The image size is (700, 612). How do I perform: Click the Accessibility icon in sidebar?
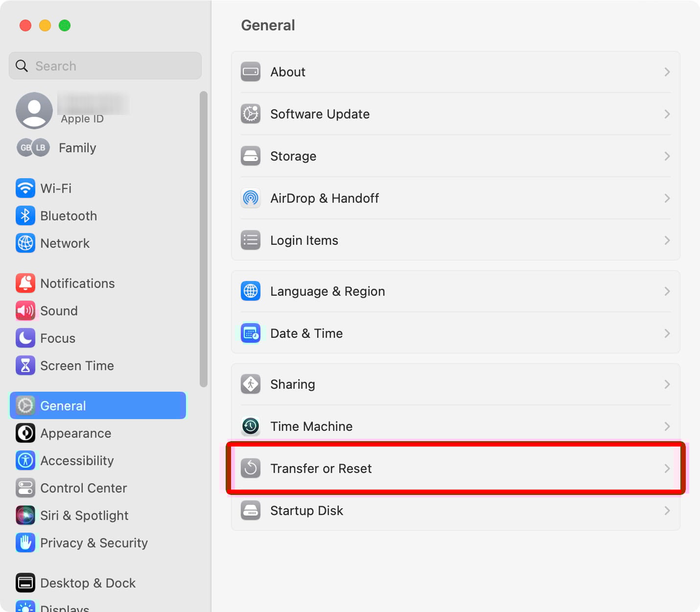(25, 461)
